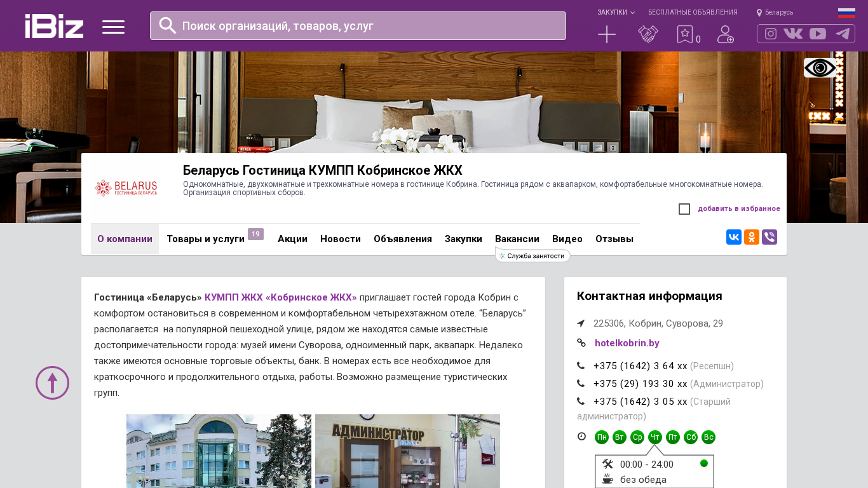This screenshot has width=868, height=488.
Task: Select the Сб weekday circle
Action: 691,437
